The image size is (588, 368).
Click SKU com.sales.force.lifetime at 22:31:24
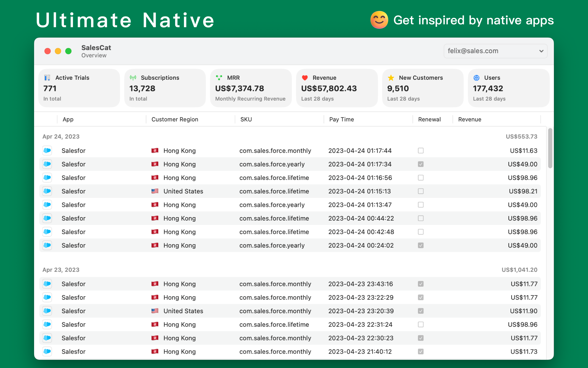click(274, 324)
